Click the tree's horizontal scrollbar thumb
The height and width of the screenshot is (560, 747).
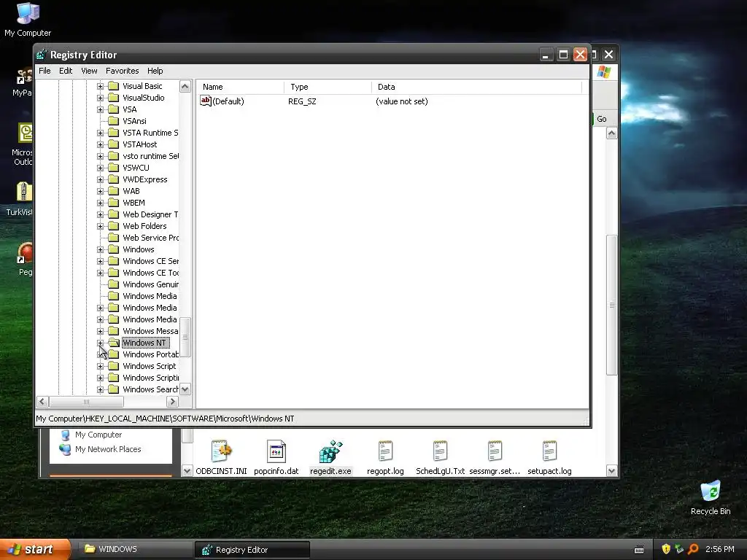(x=86, y=402)
